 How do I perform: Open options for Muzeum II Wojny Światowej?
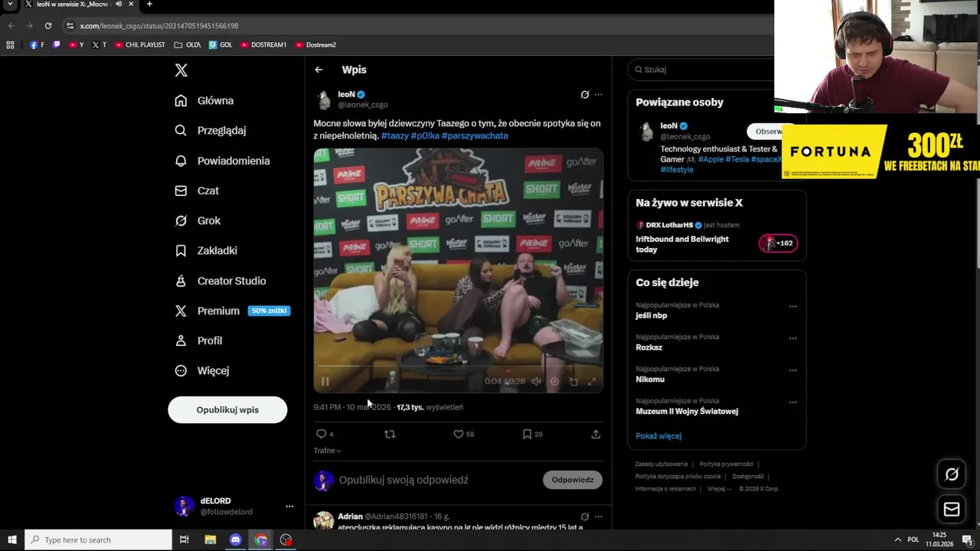(x=793, y=402)
